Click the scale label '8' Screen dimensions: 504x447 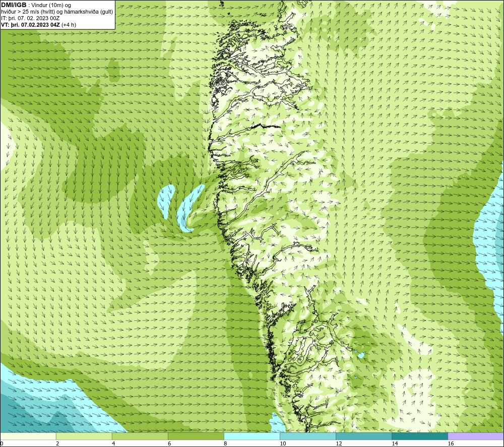(x=225, y=444)
